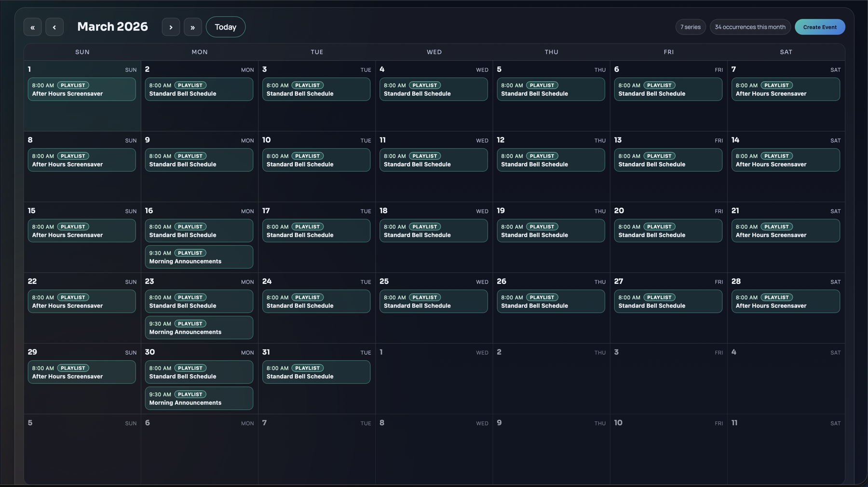868x487 pixels.
Task: Open the 7 series chip
Action: [x=691, y=27]
